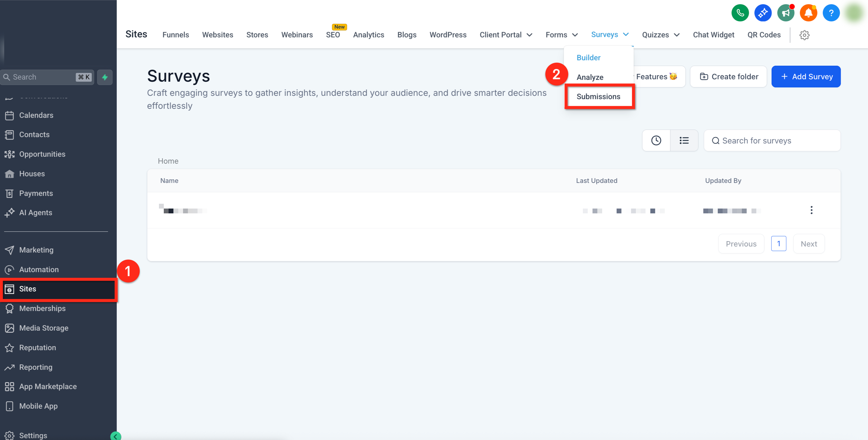The height and width of the screenshot is (440, 868).
Task: Switch to list view toggle
Action: click(684, 141)
